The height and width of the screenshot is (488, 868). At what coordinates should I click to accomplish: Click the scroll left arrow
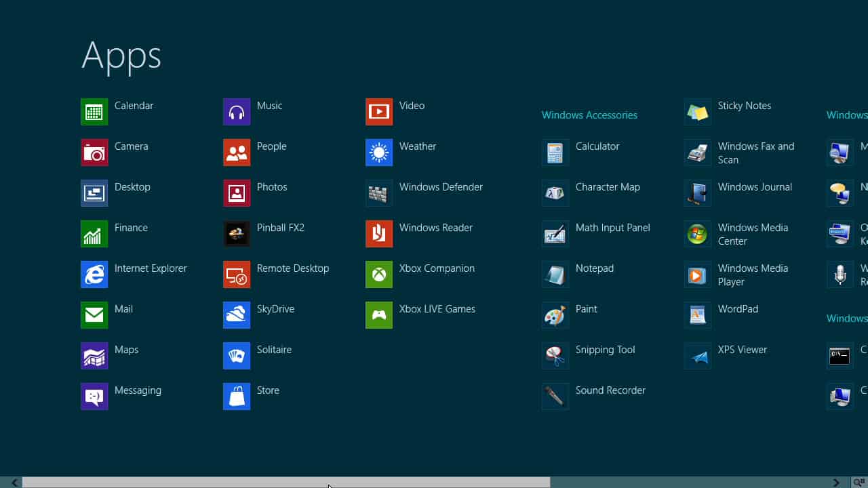pos(14,483)
